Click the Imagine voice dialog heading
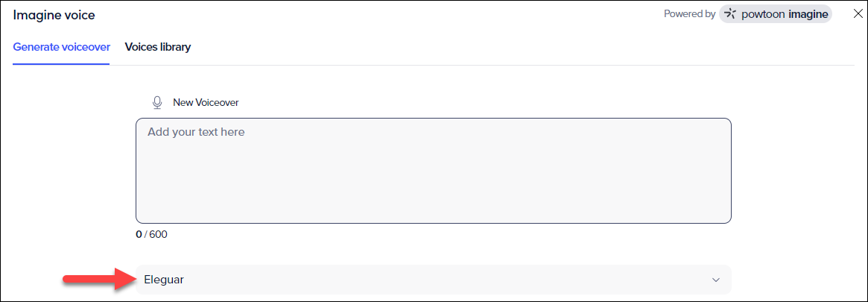The height and width of the screenshot is (302, 868). pyautogui.click(x=54, y=16)
